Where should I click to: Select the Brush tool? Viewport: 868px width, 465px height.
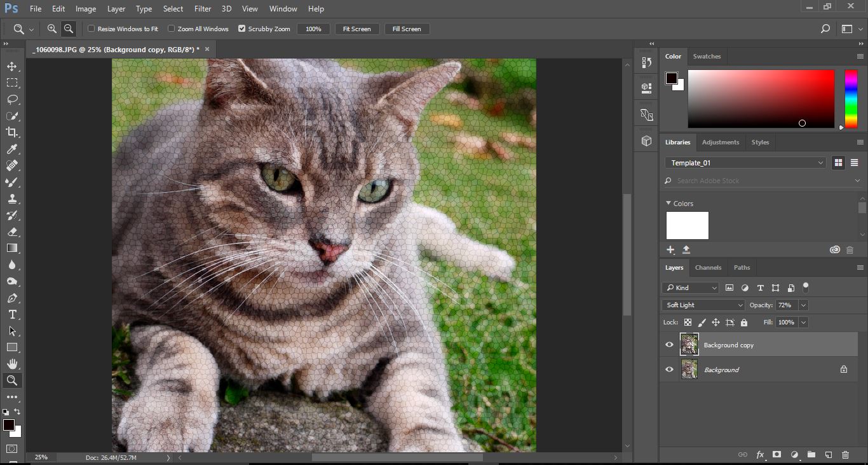point(12,182)
